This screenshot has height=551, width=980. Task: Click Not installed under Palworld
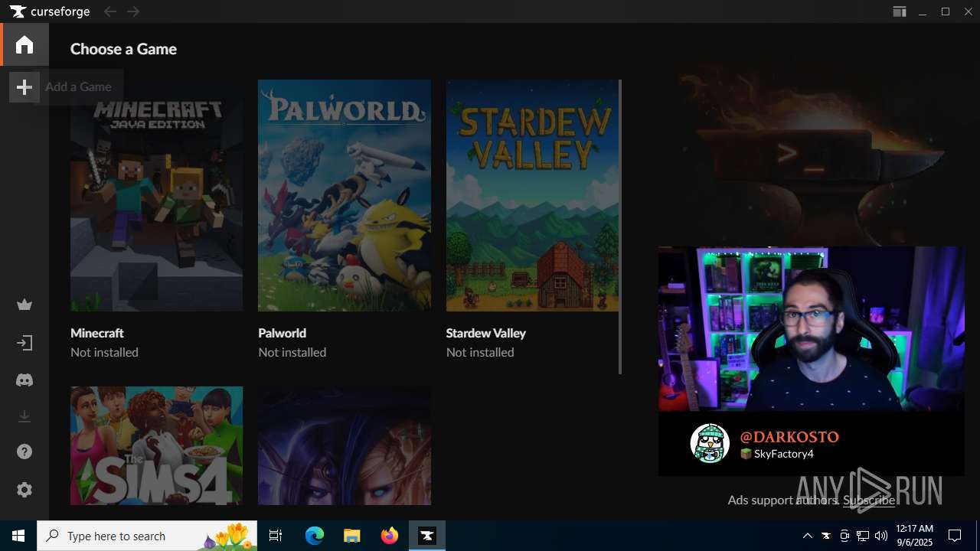[x=292, y=352]
